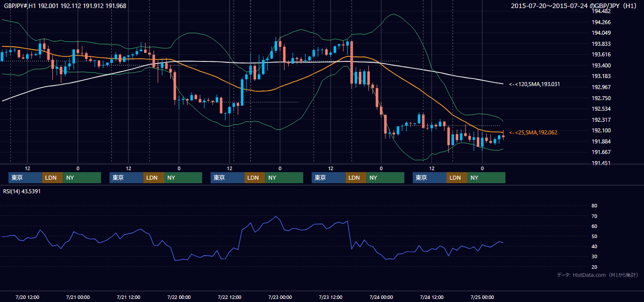
Task: Choose the NY session block for 7/23
Action: click(x=385, y=178)
